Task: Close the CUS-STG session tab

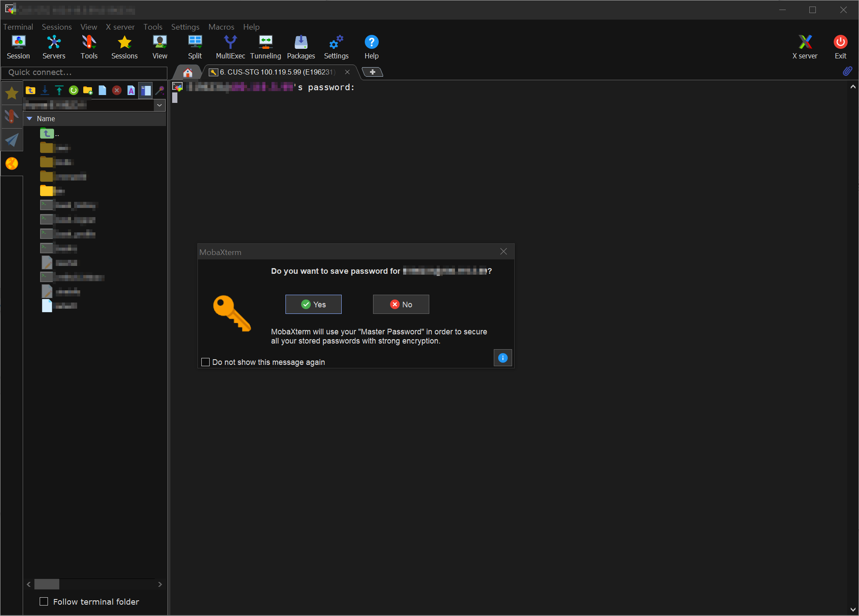Action: tap(347, 72)
